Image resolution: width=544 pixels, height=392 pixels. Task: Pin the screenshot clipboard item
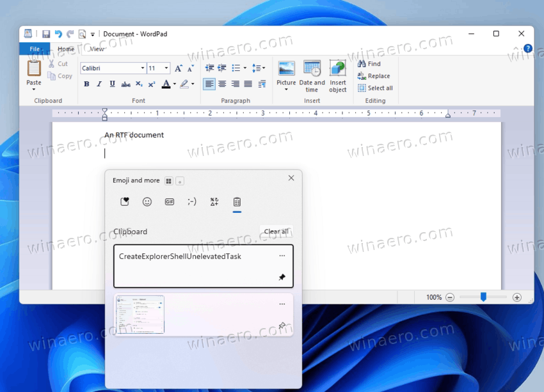pyautogui.click(x=282, y=325)
